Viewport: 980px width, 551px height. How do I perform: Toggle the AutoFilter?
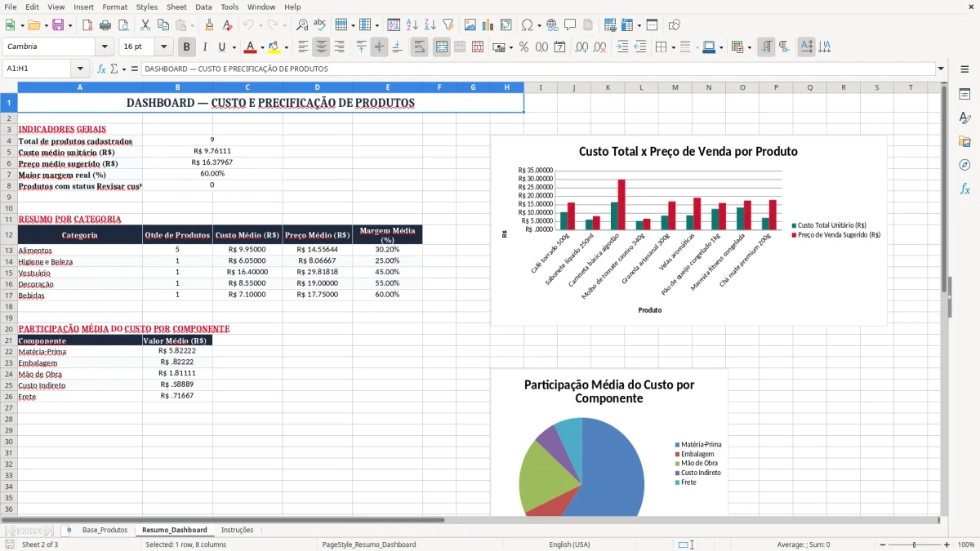click(x=448, y=25)
